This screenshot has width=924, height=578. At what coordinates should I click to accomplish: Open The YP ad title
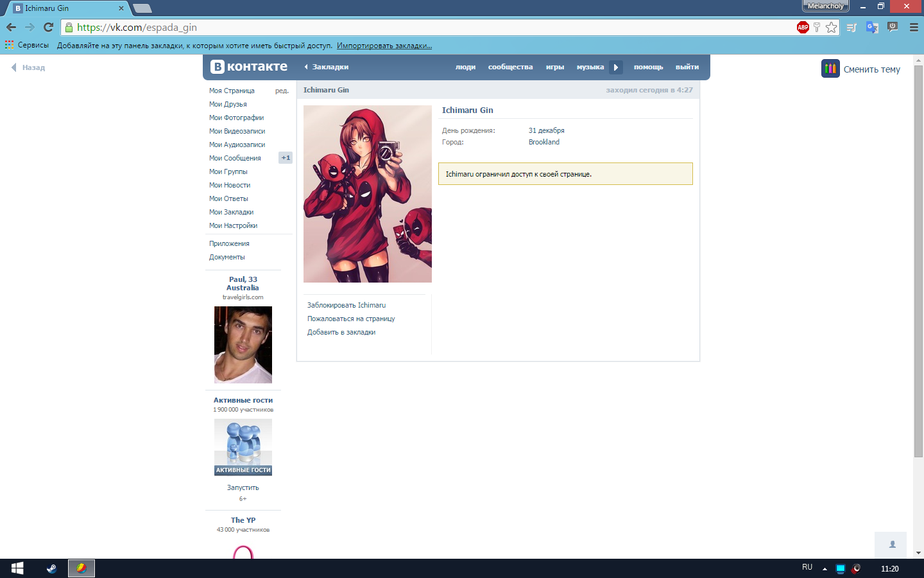point(243,520)
